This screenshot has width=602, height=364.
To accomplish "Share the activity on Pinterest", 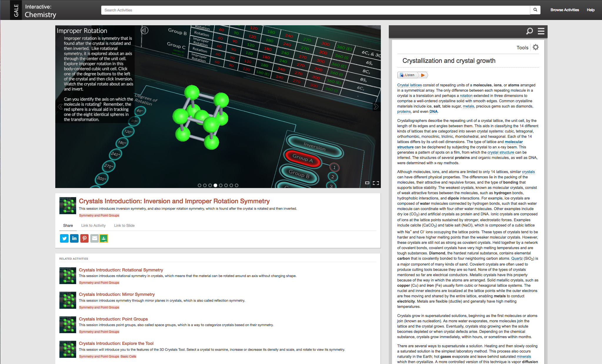I will (x=84, y=238).
